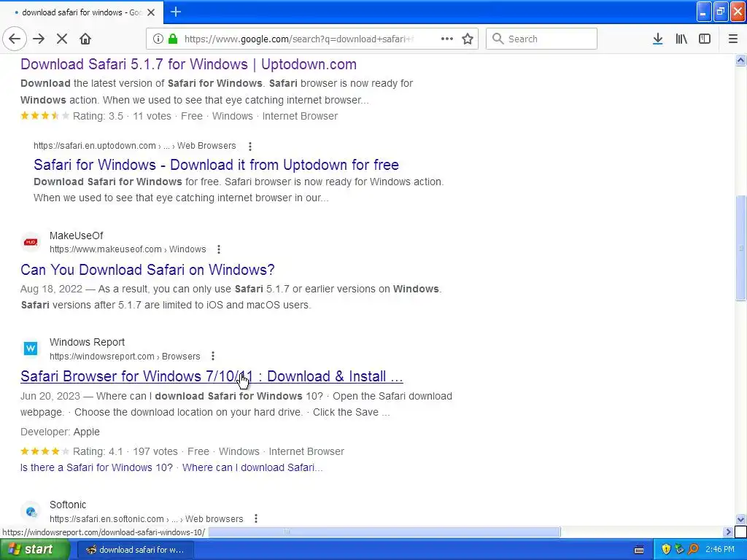Image resolution: width=747 pixels, height=560 pixels.
Task: Click Rating: 3.5 · 11 votes text
Action: (122, 116)
